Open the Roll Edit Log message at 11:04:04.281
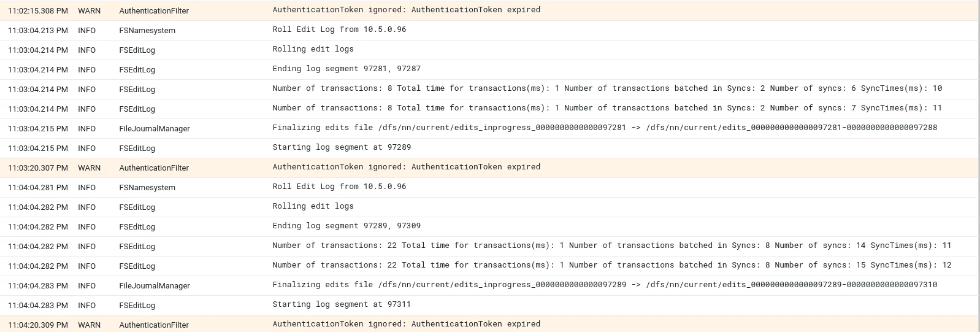 pyautogui.click(x=339, y=187)
